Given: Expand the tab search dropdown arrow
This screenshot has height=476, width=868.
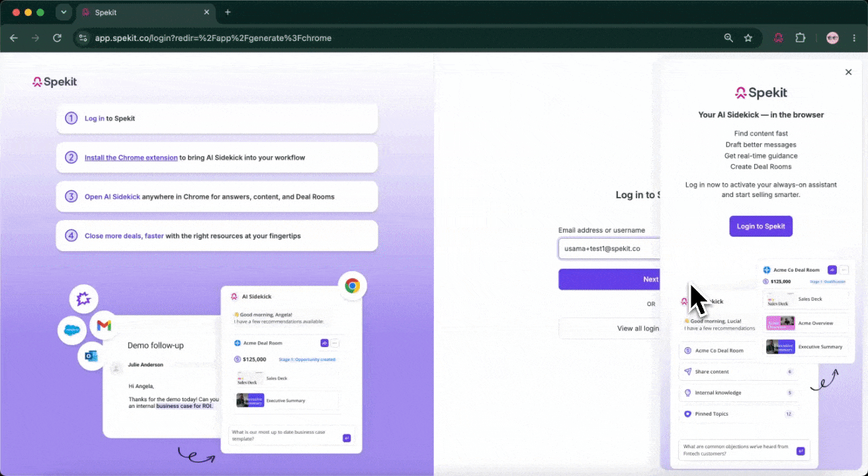Looking at the screenshot, I should pyautogui.click(x=64, y=12).
